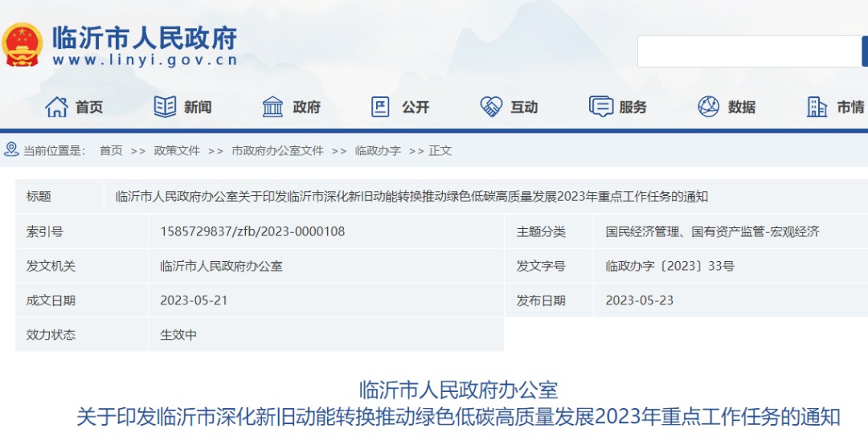Click the 主题分类 label
Image resolution: width=868 pixels, height=441 pixels.
pyautogui.click(x=541, y=231)
